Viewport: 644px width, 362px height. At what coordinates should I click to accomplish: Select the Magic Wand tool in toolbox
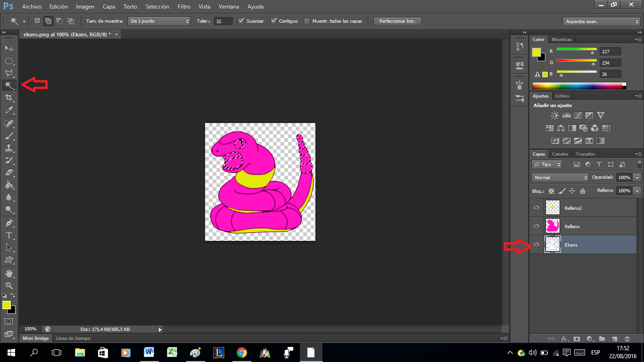pyautogui.click(x=9, y=85)
